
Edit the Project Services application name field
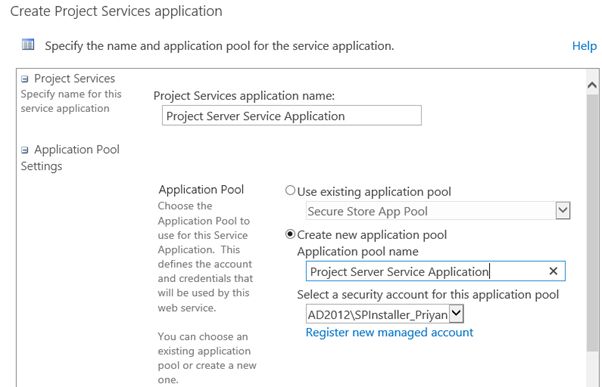291,116
